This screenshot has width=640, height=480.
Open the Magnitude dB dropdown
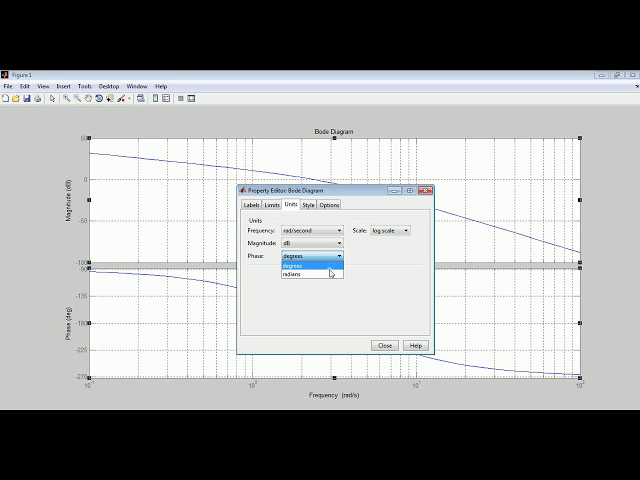click(312, 243)
